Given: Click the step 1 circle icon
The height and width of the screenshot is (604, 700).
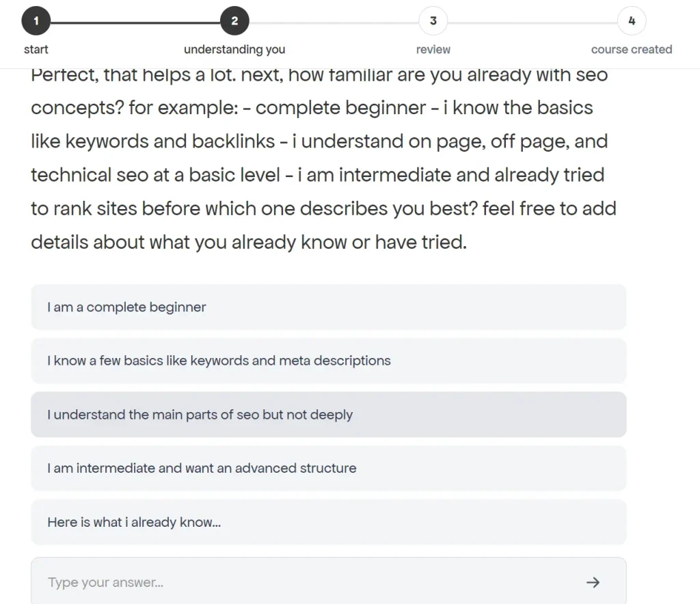Looking at the screenshot, I should [36, 21].
